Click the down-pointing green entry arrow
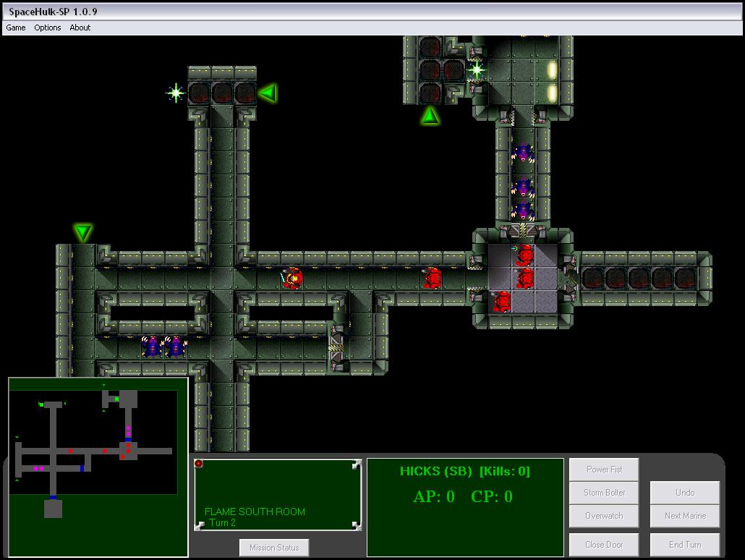Viewport: 745px width, 560px height. (x=82, y=232)
